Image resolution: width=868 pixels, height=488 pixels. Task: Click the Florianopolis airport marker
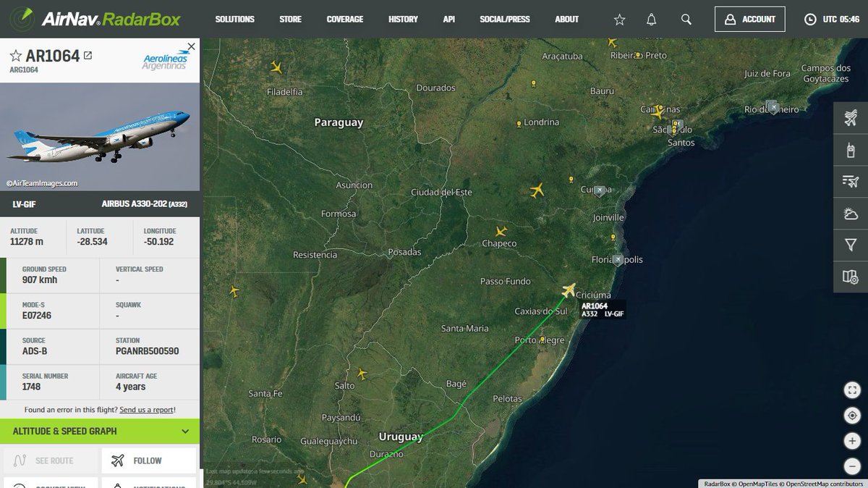(617, 260)
